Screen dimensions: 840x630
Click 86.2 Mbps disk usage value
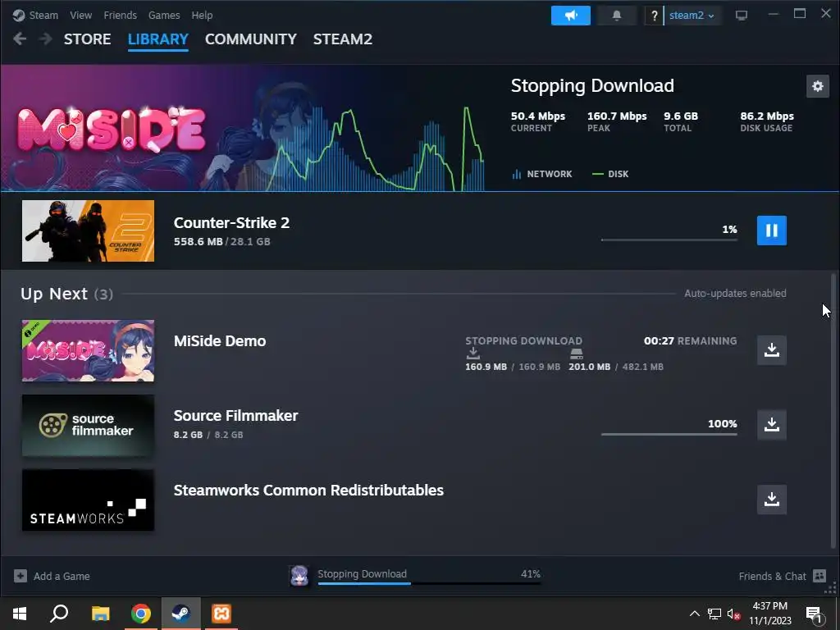pos(767,116)
